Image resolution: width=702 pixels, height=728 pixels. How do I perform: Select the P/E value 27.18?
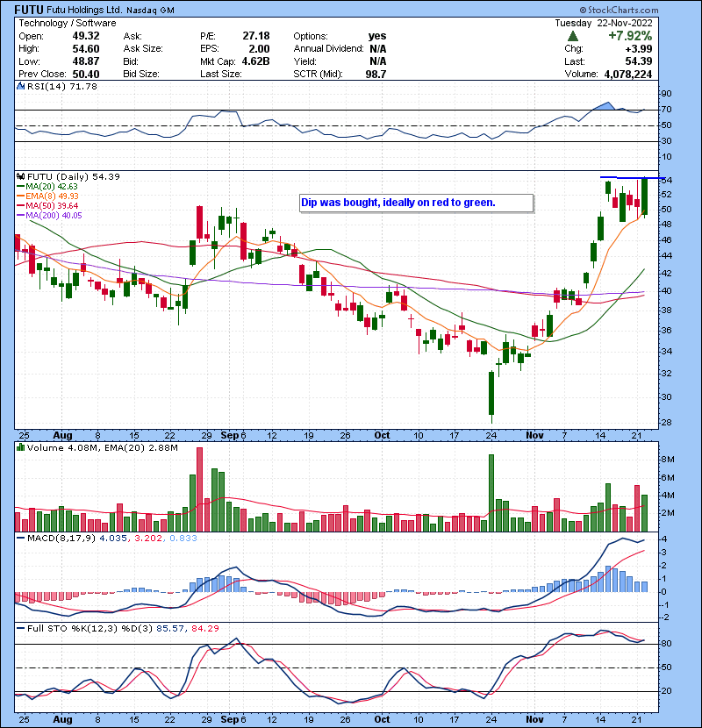pyautogui.click(x=256, y=36)
